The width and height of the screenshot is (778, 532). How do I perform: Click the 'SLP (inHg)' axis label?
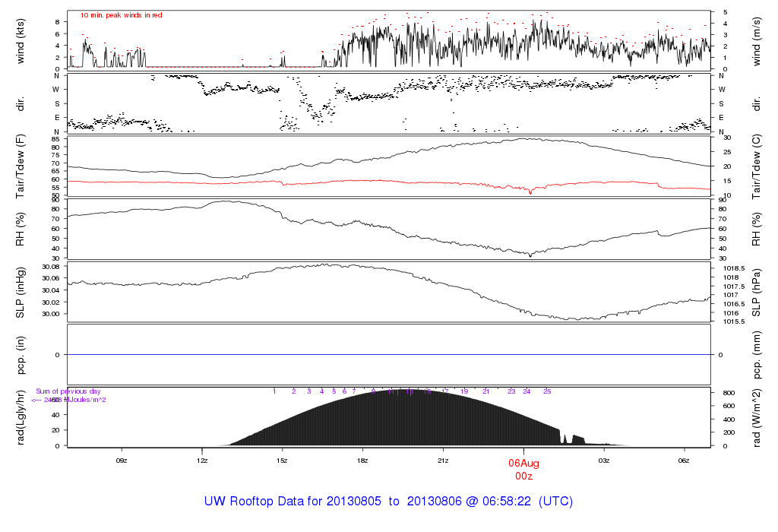point(21,292)
